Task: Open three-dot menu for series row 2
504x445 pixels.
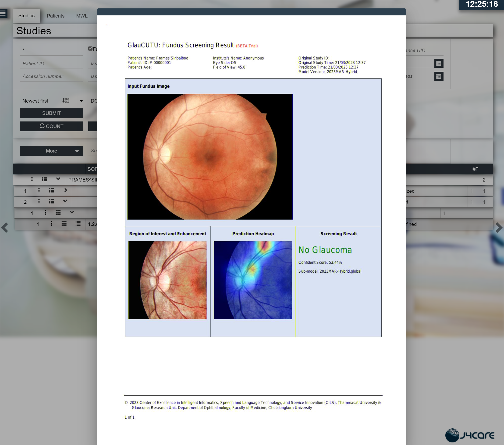Action: [39, 202]
